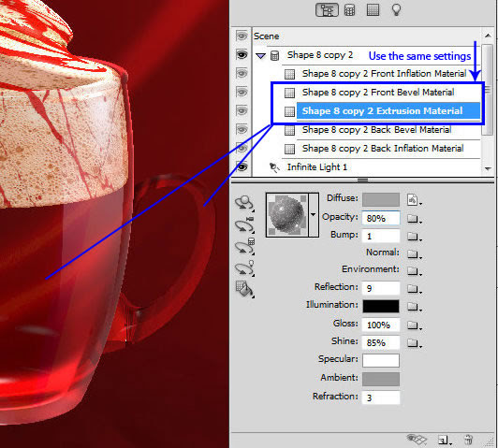
Task: Select the Filter By Materials icon
Action: (x=373, y=10)
